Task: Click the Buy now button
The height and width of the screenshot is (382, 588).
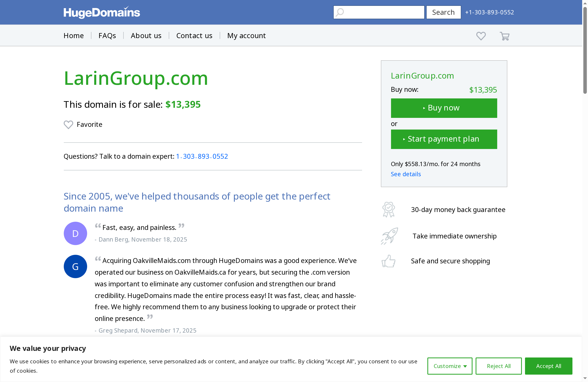Action: click(x=444, y=108)
